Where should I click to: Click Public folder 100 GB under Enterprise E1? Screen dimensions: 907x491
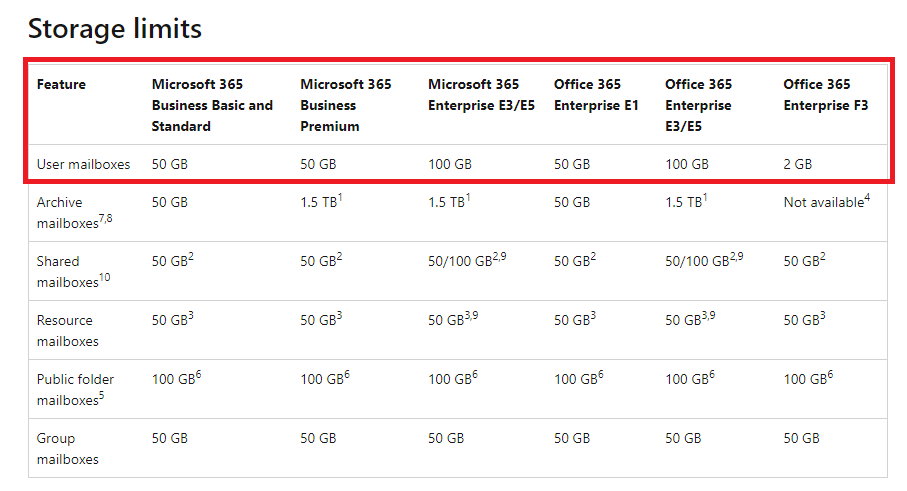pos(578,379)
